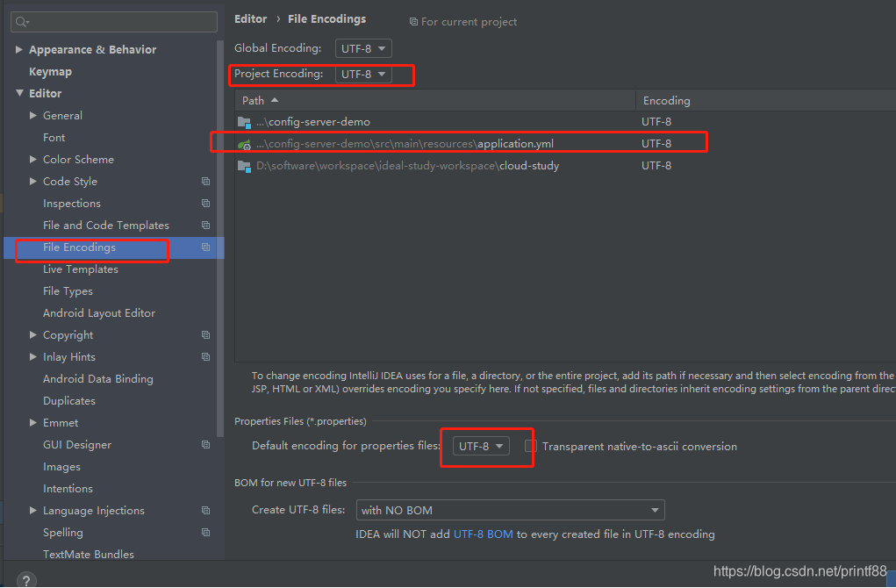
Task: Open Spelling settings page
Action: point(63,533)
